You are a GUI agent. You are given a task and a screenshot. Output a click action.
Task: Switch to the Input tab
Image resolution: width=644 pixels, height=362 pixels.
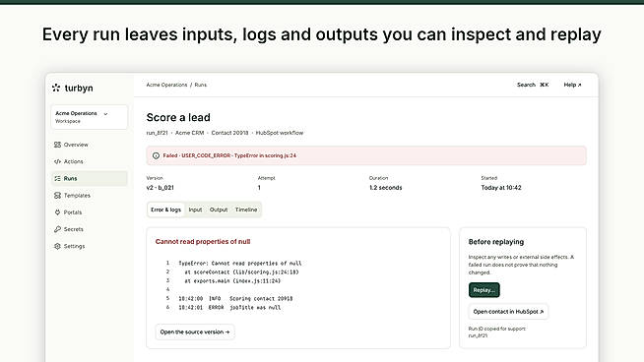[x=195, y=210]
